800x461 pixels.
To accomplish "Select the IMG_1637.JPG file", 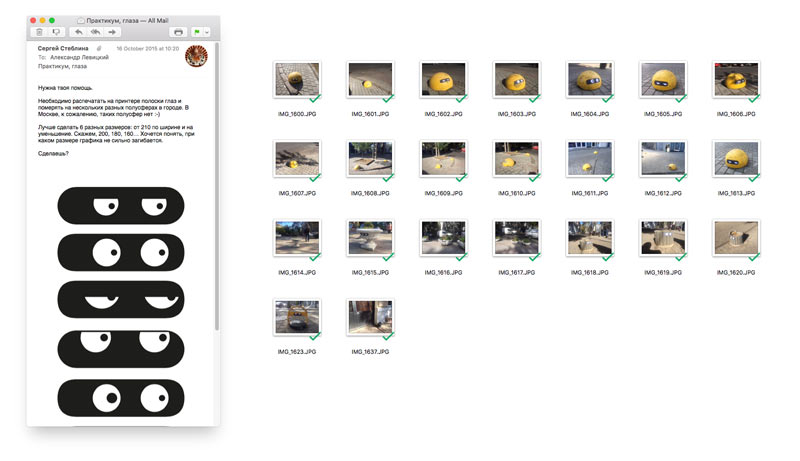I will pos(370,317).
